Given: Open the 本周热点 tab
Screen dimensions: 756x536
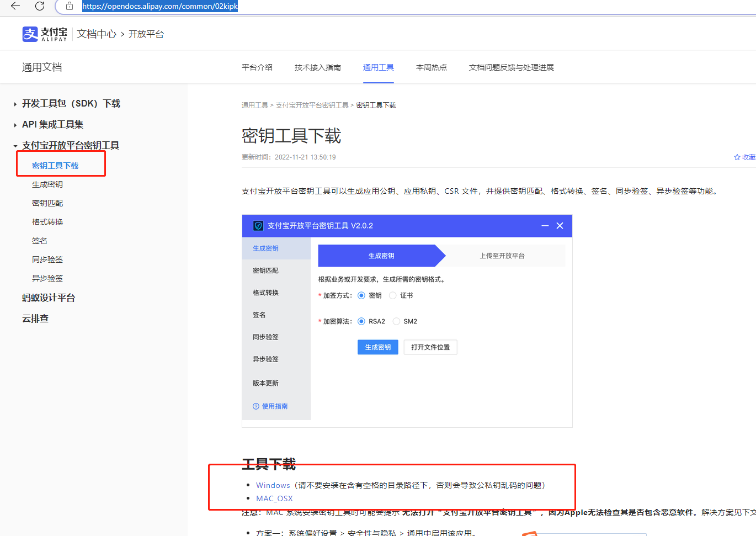Looking at the screenshot, I should [x=431, y=67].
